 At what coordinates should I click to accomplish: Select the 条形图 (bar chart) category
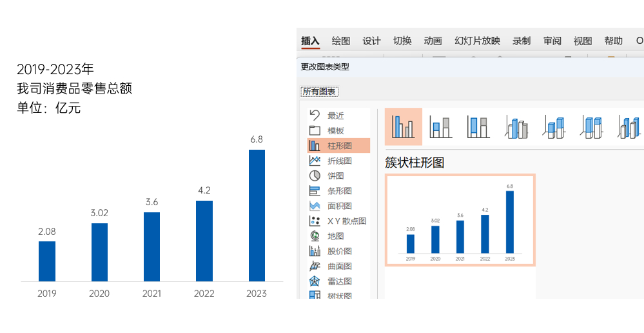339,191
